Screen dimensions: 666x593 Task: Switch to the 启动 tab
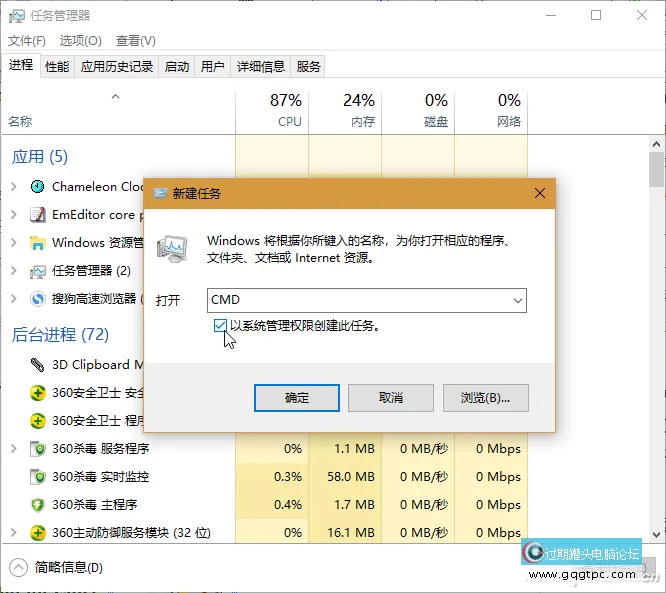coord(177,67)
